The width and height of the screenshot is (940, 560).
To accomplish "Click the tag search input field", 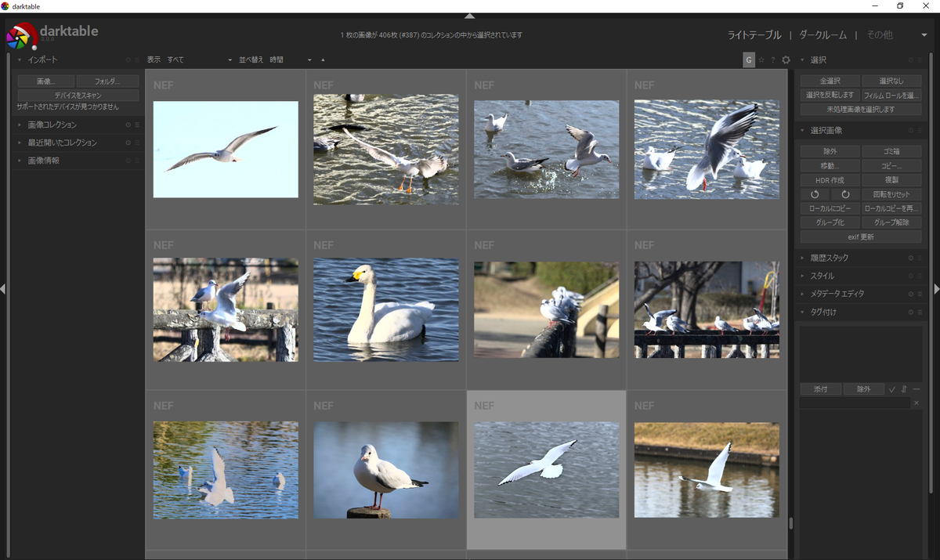I will click(855, 403).
